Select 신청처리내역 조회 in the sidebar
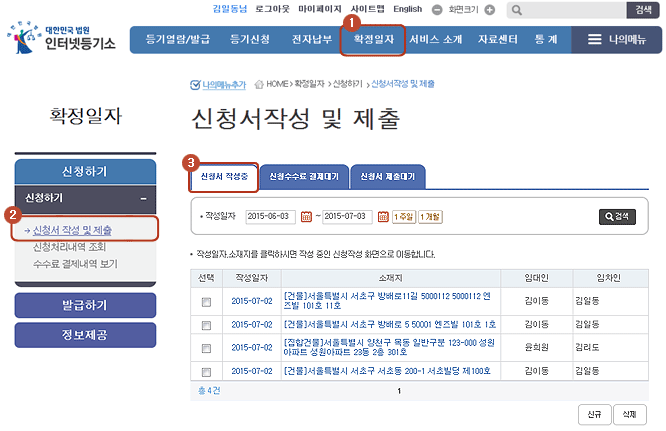The width and height of the screenshot is (666, 431). coord(69,247)
